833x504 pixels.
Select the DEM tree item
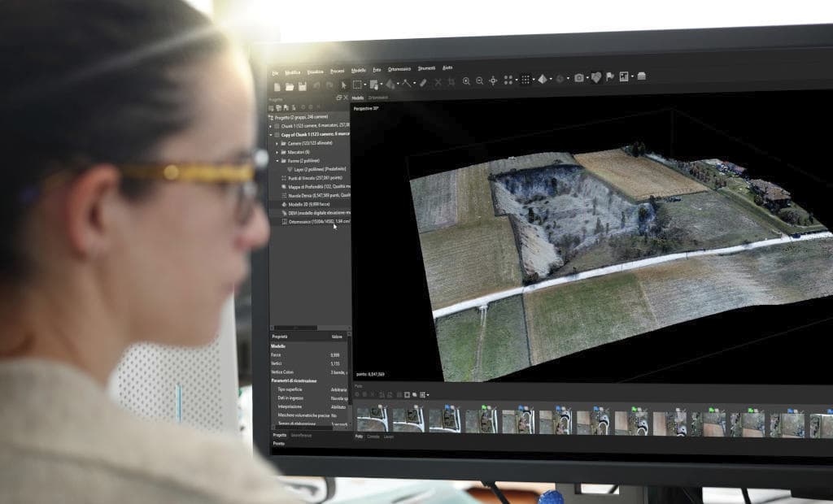tap(316, 212)
